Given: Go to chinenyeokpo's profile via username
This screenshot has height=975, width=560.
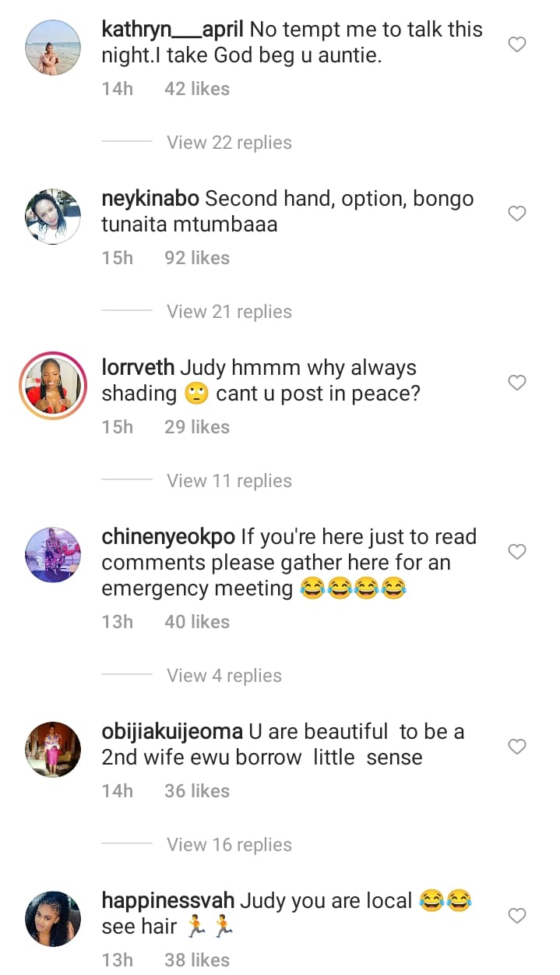Looking at the screenshot, I should [168, 537].
